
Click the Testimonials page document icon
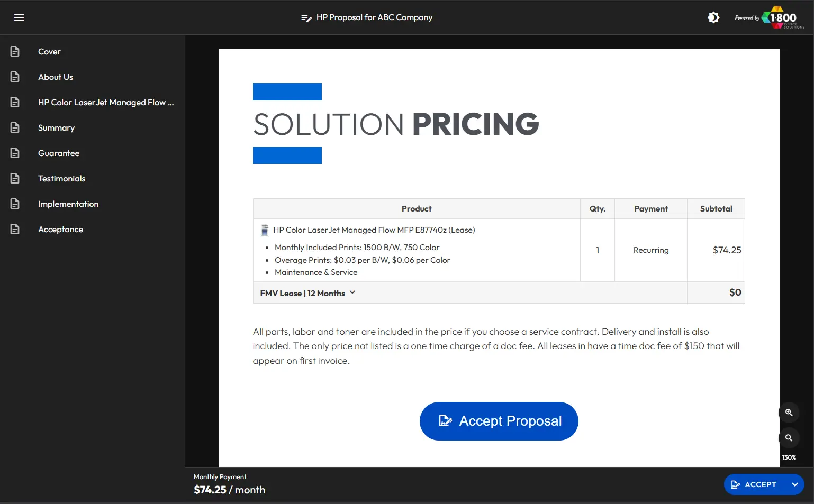(15, 178)
